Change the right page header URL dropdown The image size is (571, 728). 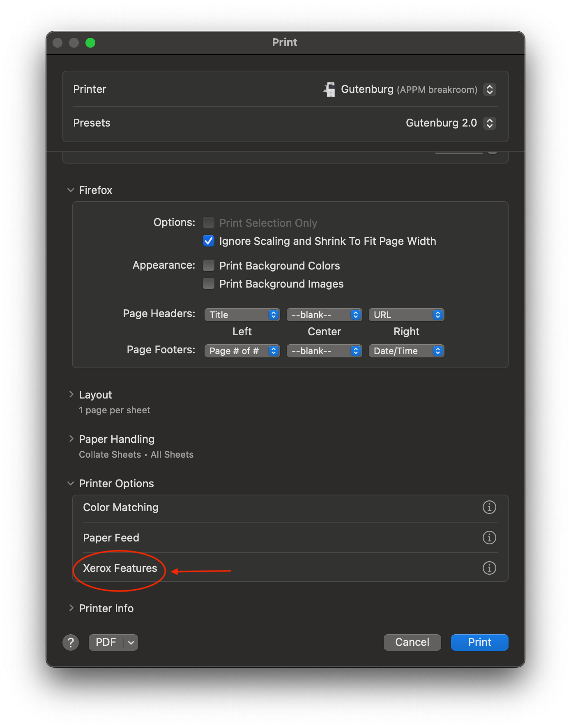click(406, 315)
